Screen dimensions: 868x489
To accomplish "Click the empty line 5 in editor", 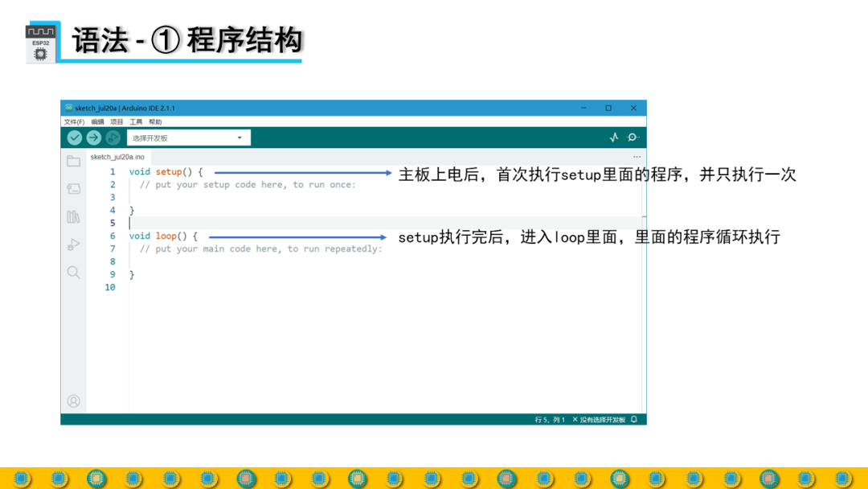I will point(385,223).
